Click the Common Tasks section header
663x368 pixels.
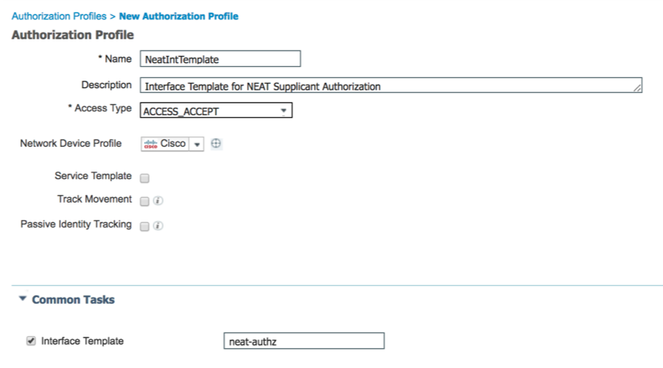tap(73, 299)
